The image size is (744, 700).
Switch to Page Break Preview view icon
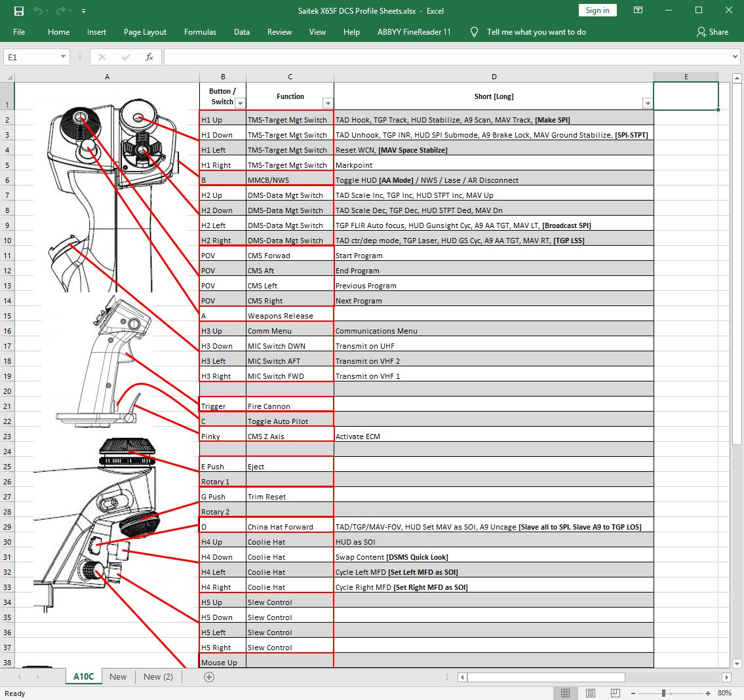(x=616, y=693)
